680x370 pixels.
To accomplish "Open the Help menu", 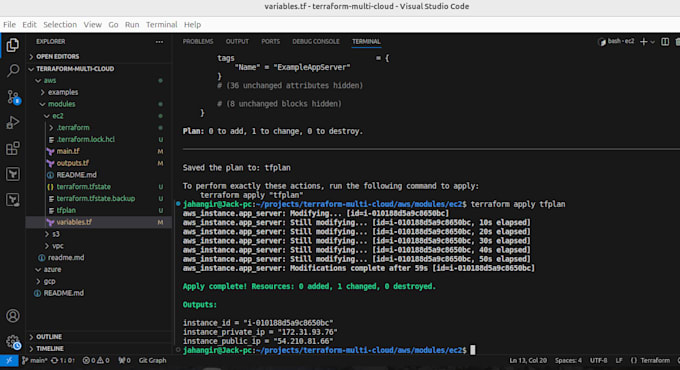I will pos(192,25).
